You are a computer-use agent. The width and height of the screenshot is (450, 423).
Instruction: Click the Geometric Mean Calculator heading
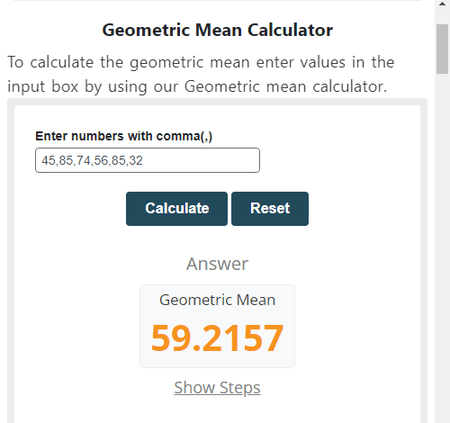tap(217, 30)
